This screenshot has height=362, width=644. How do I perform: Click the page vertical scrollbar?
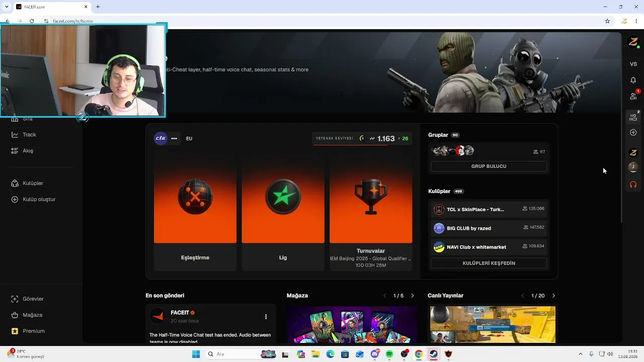[622, 128]
